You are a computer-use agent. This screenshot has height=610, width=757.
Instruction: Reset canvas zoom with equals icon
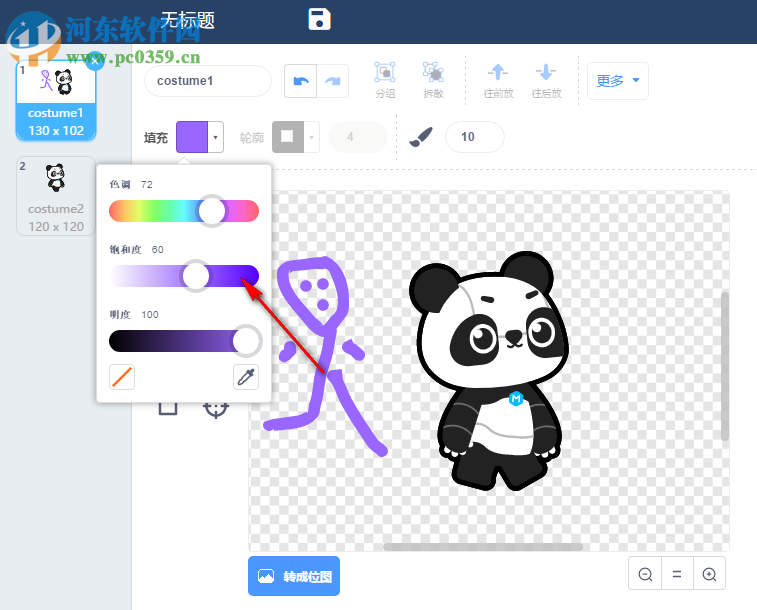pos(677,574)
